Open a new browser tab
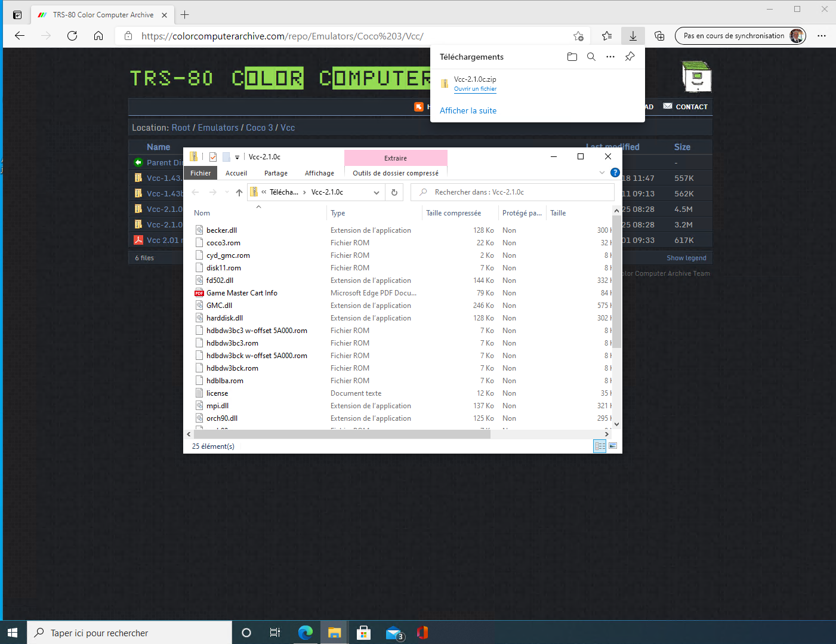 pos(184,15)
